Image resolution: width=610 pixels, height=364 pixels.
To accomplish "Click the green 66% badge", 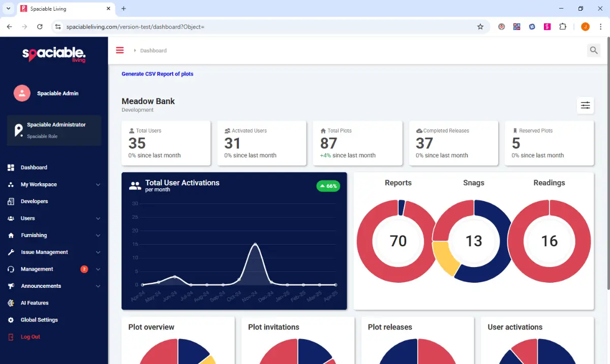I will 328,186.
